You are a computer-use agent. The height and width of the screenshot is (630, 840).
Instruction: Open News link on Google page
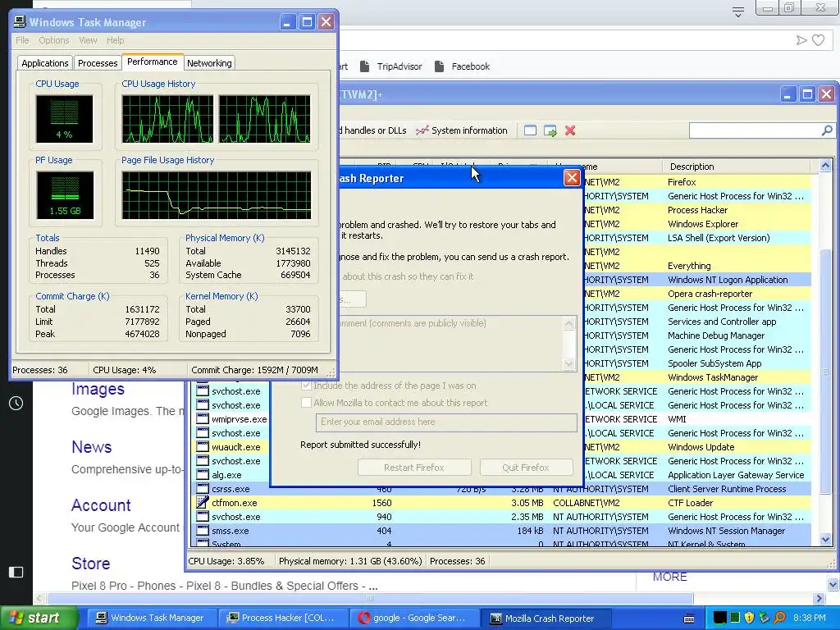point(92,447)
